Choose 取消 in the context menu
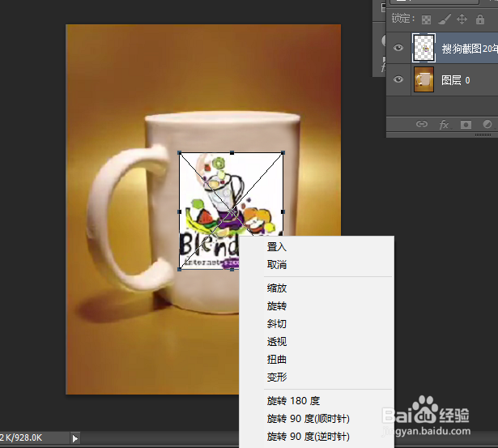The width and height of the screenshot is (498, 448). click(277, 265)
